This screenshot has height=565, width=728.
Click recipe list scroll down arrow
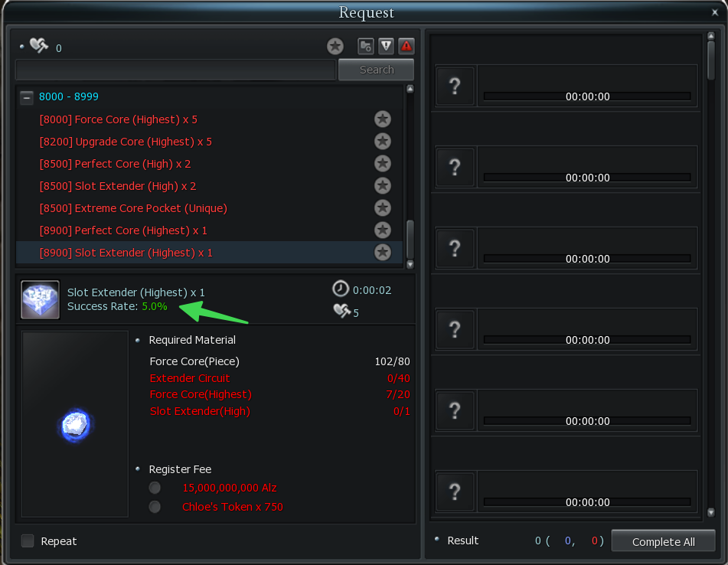coord(410,265)
